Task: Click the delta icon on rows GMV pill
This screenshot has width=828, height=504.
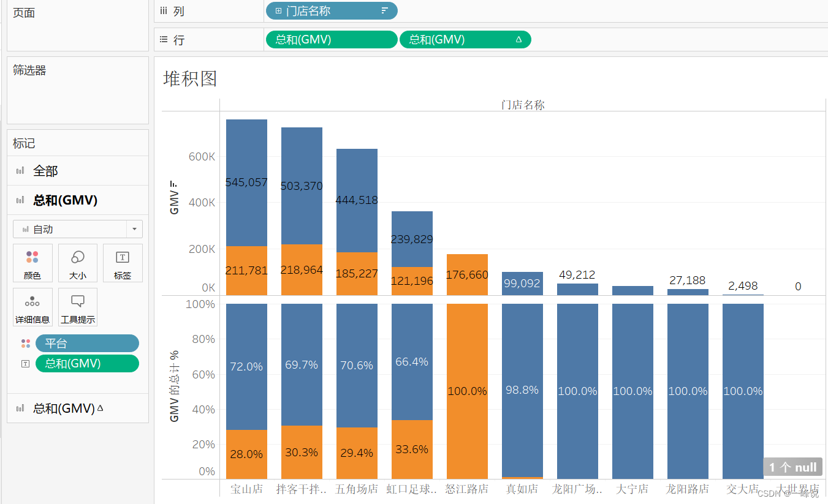Action: [x=518, y=39]
